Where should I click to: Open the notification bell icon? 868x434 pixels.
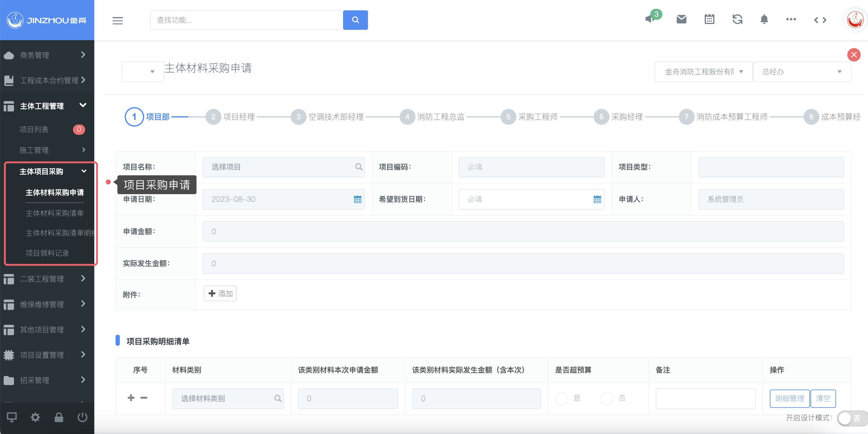coord(764,19)
